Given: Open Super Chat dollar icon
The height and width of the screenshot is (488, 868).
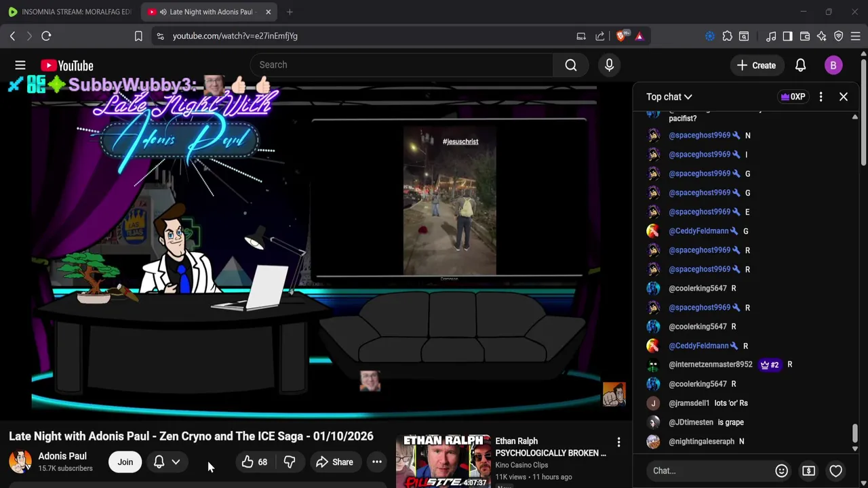Looking at the screenshot, I should [808, 470].
